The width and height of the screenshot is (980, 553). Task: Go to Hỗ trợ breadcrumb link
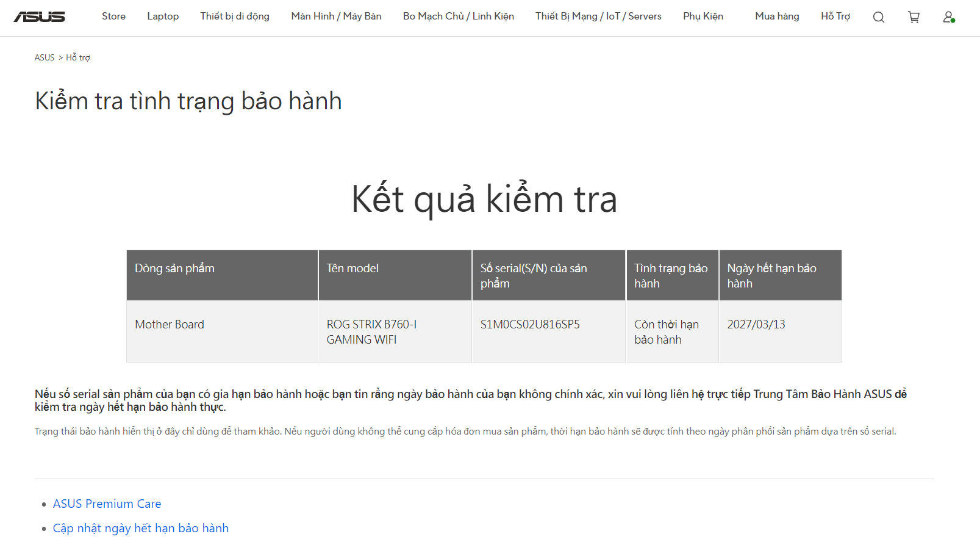tap(78, 57)
